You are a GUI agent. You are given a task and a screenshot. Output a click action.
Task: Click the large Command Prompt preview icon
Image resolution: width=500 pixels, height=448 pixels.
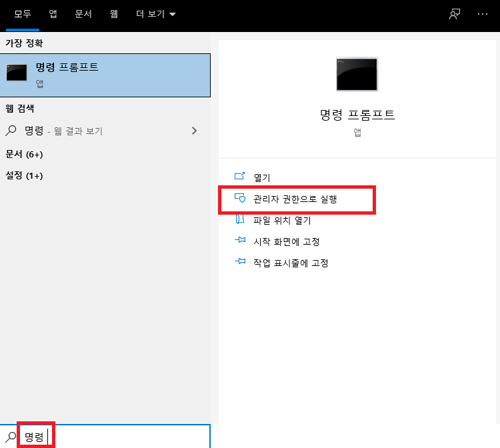pyautogui.click(x=357, y=74)
